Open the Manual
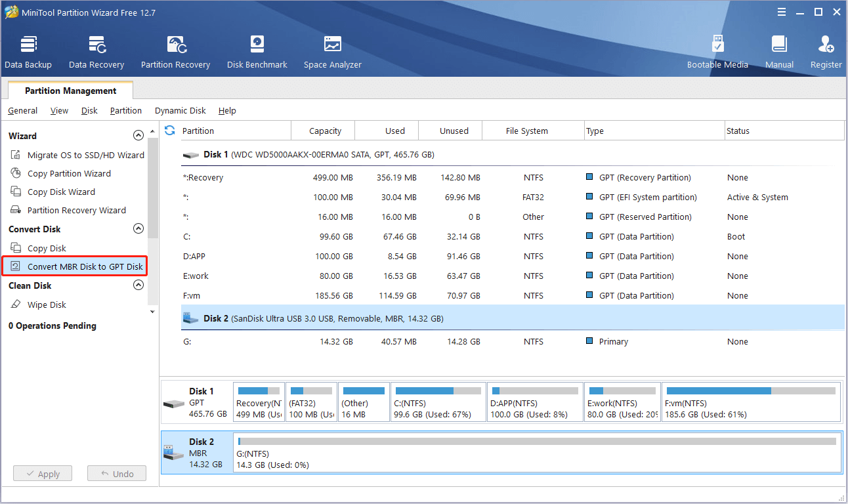The width and height of the screenshot is (848, 504). (x=779, y=52)
